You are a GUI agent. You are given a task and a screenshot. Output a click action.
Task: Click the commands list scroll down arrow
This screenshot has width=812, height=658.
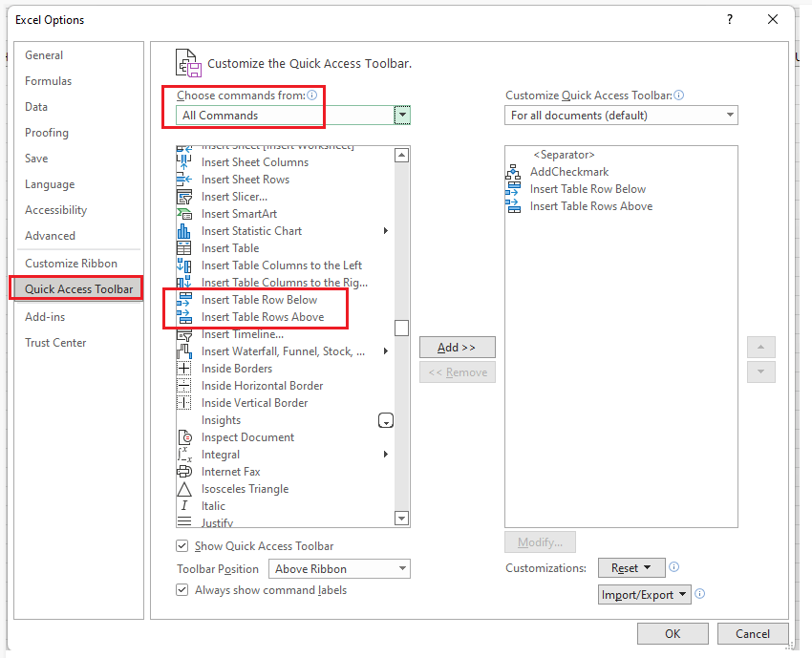tap(402, 518)
